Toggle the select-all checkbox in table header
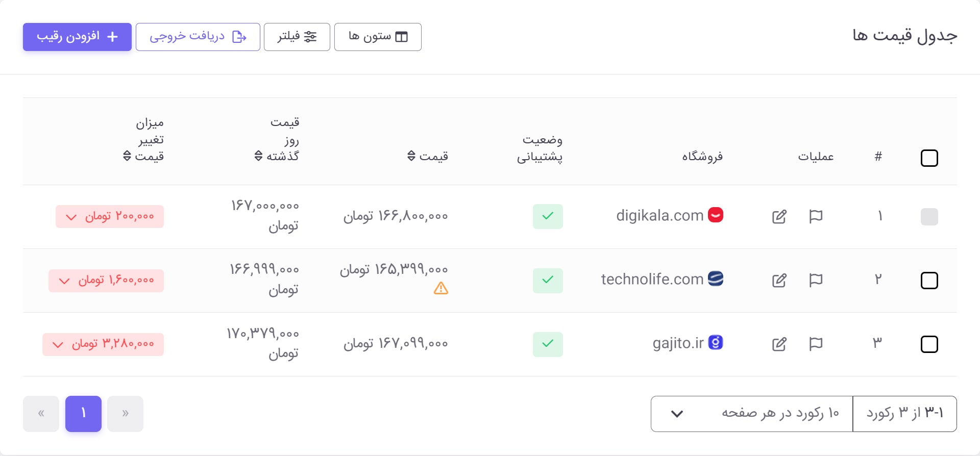This screenshot has height=456, width=980. coord(930,158)
